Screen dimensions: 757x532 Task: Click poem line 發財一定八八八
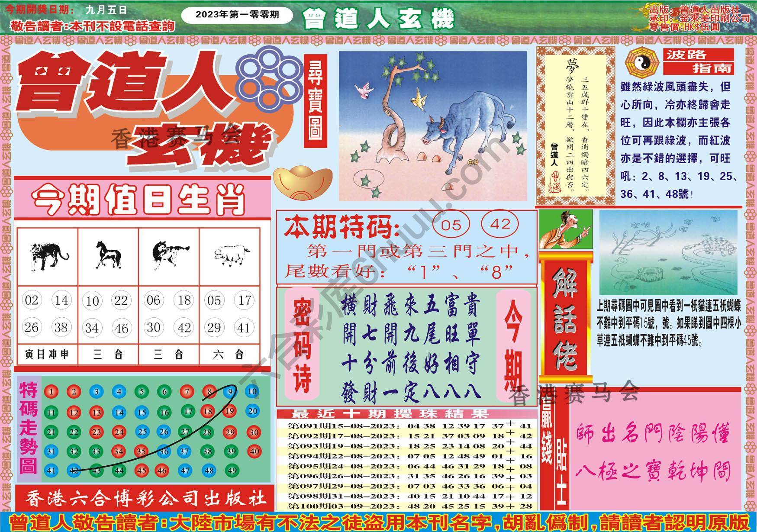coord(411,391)
